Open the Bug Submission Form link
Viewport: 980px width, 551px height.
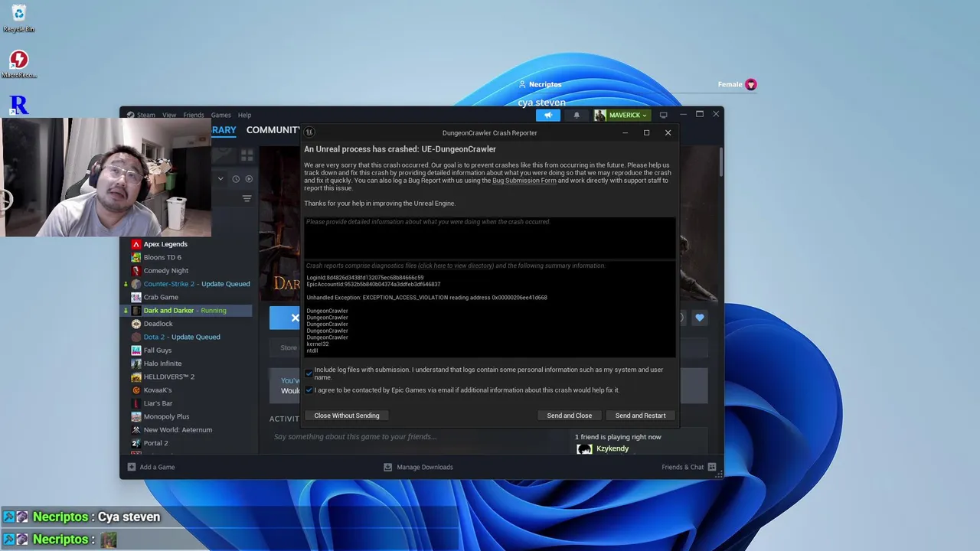524,181
